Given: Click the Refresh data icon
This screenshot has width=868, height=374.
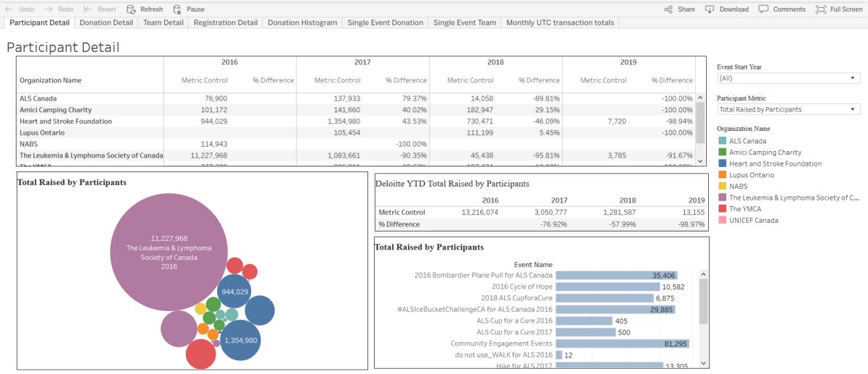Looking at the screenshot, I should (131, 9).
